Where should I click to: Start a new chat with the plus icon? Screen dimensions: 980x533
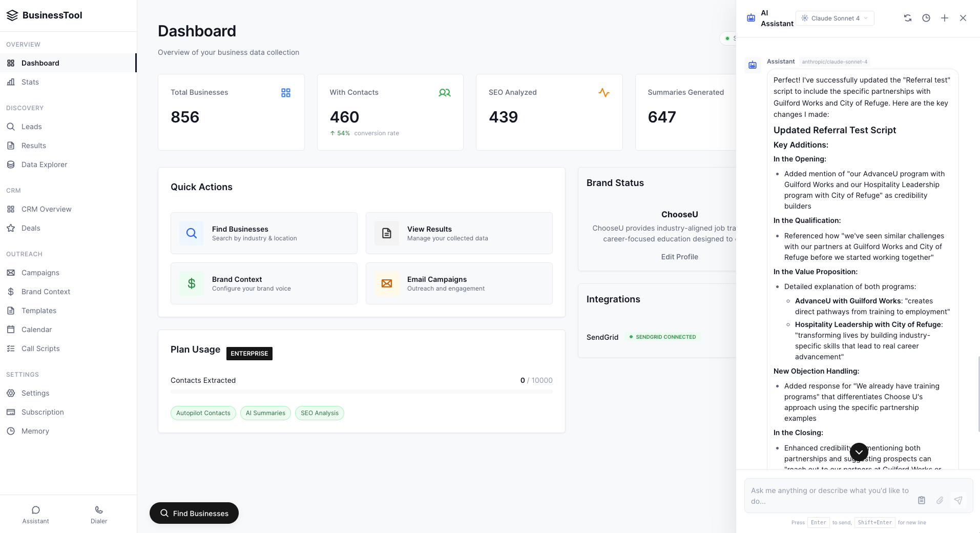(944, 18)
